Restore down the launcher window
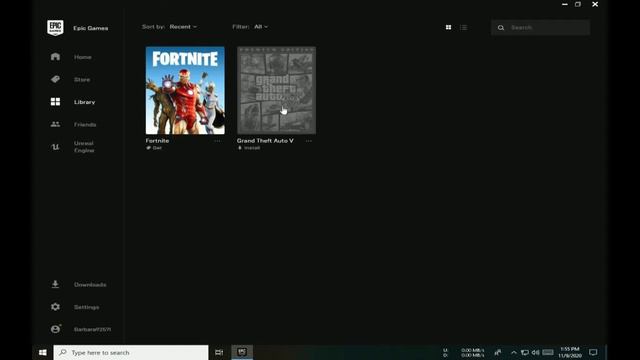The width and height of the screenshot is (640, 360). [x=578, y=4]
